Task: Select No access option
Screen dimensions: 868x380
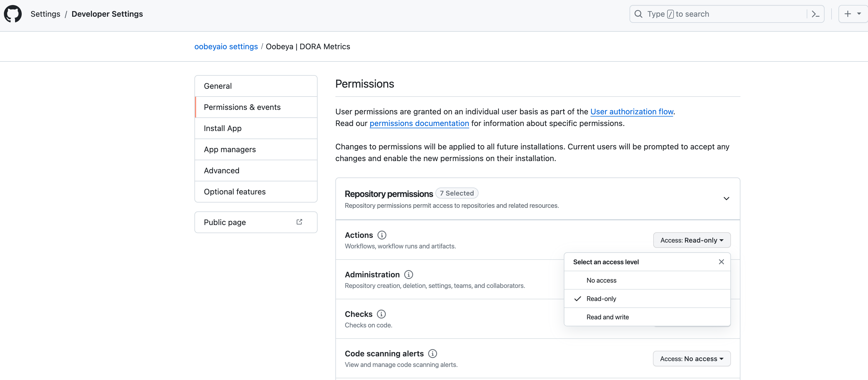Action: click(x=601, y=280)
